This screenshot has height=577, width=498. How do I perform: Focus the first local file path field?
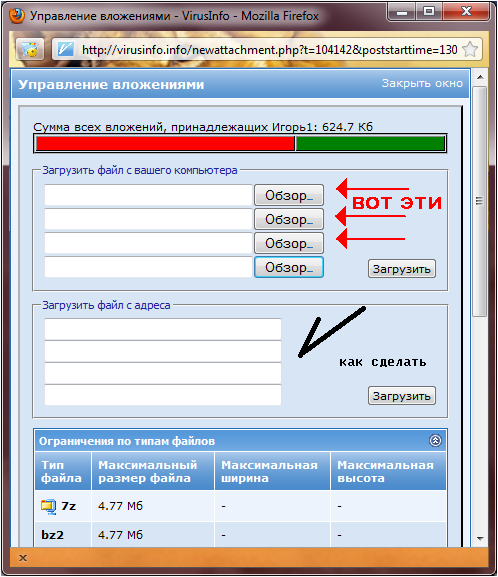click(x=148, y=195)
